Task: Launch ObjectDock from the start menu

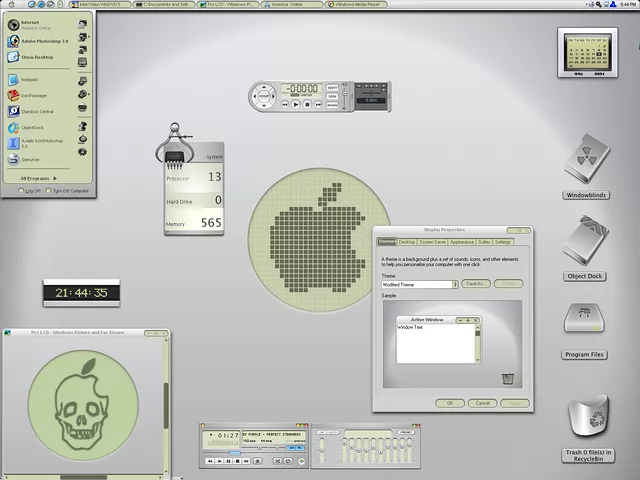Action: [25, 127]
